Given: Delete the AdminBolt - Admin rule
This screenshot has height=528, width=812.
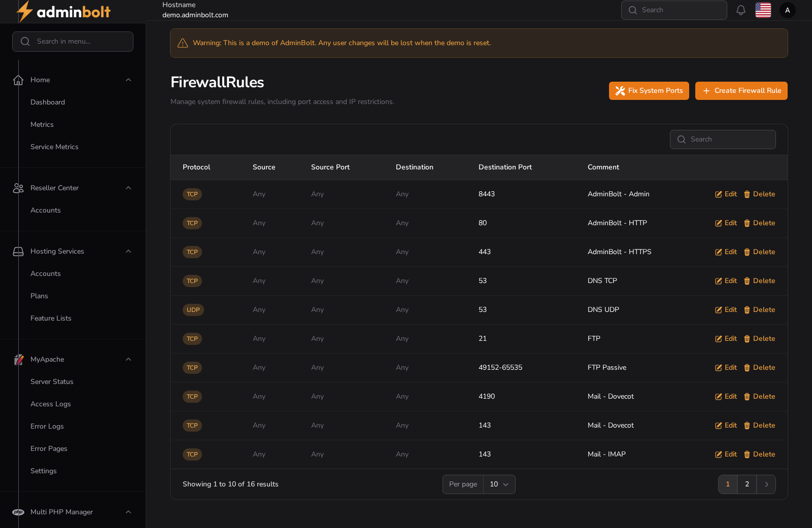Looking at the screenshot, I should pyautogui.click(x=759, y=194).
